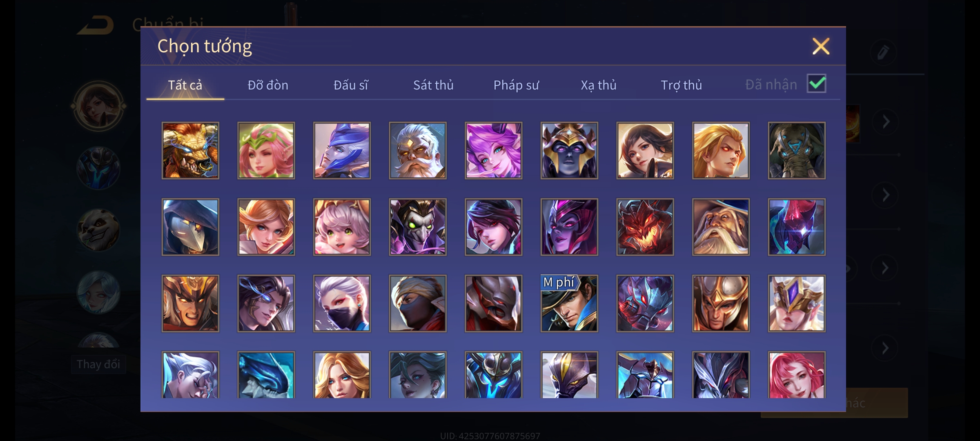Select the hooded plague-mask hero portrait

point(190,227)
